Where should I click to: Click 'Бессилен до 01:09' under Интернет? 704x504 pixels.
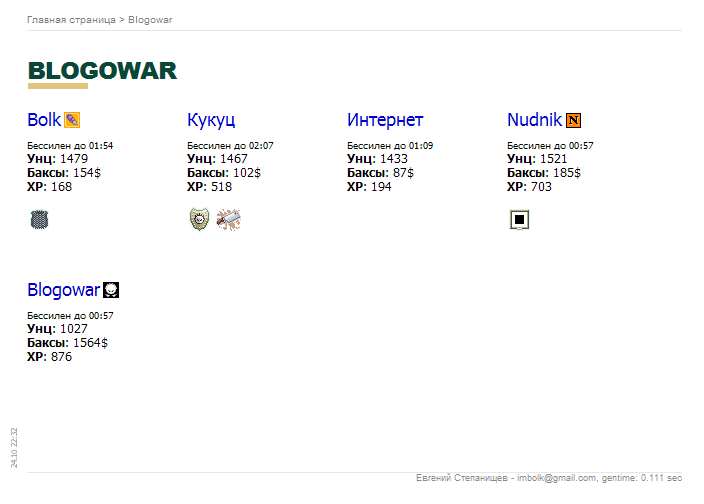click(390, 145)
